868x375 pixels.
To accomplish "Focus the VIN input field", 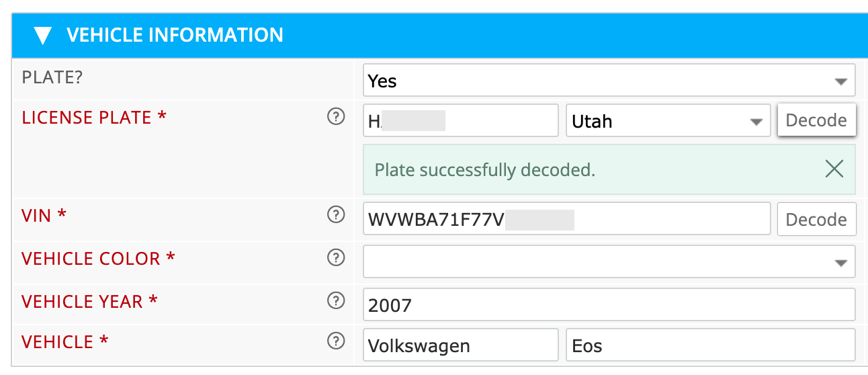I will 566,219.
